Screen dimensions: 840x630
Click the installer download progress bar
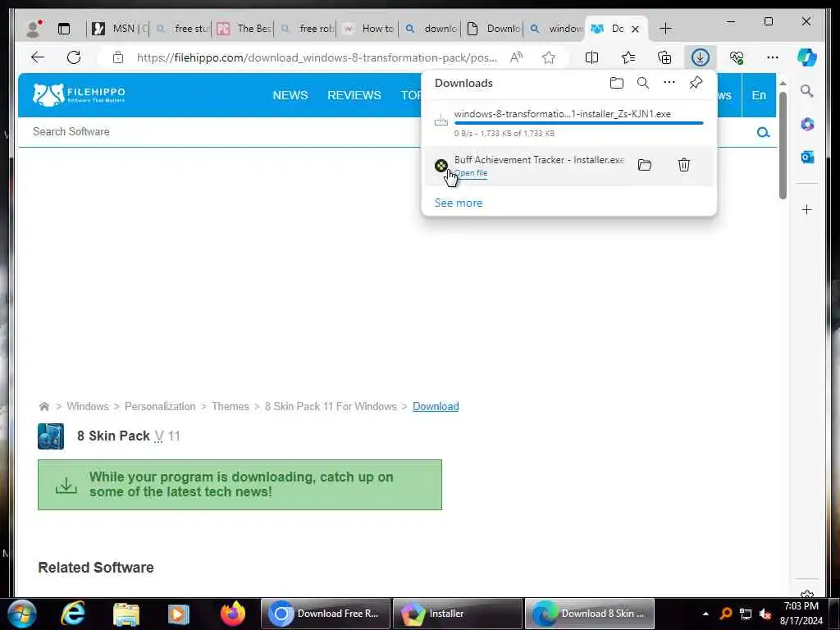point(578,123)
